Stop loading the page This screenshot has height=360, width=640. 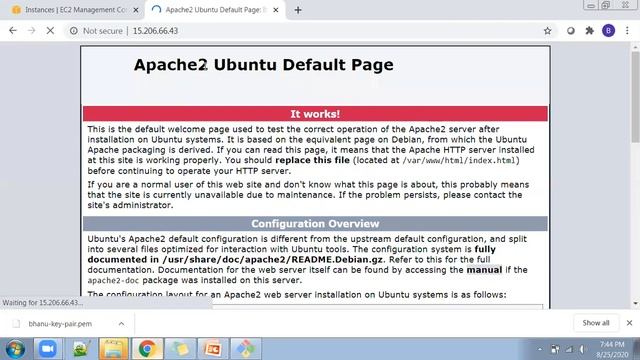pyautogui.click(x=50, y=31)
